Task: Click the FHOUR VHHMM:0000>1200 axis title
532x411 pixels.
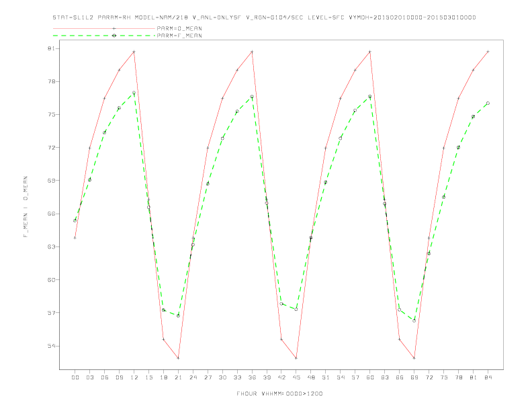Action: (x=279, y=394)
